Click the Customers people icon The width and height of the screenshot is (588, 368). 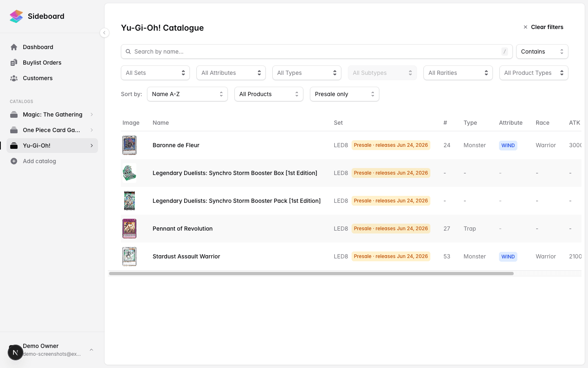tap(14, 78)
